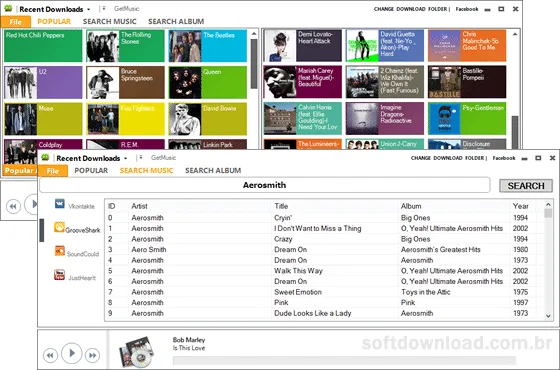Select the David Bowie artist tile

pos(208,119)
